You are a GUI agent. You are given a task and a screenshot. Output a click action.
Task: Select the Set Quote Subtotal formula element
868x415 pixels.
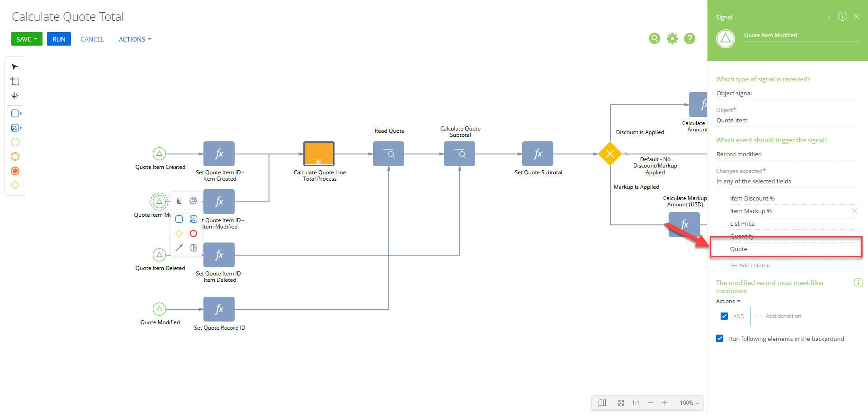pos(538,154)
